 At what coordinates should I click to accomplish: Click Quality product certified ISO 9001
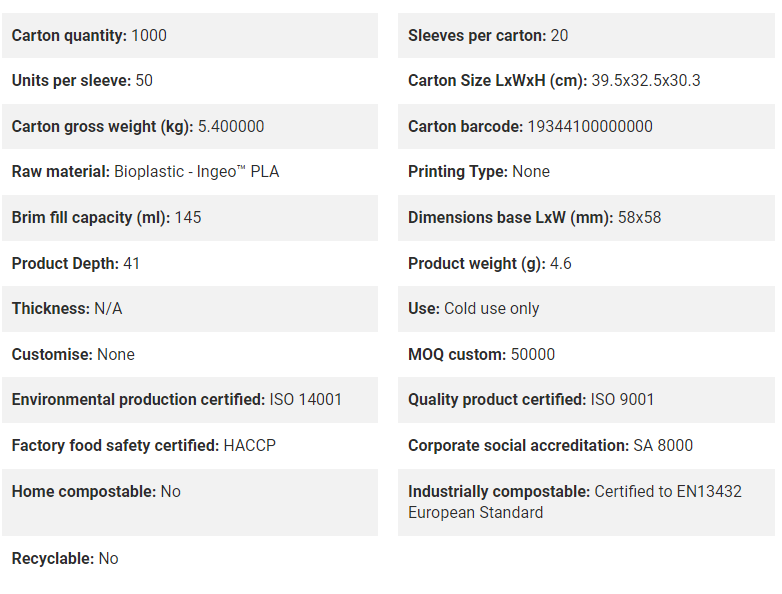(x=531, y=400)
